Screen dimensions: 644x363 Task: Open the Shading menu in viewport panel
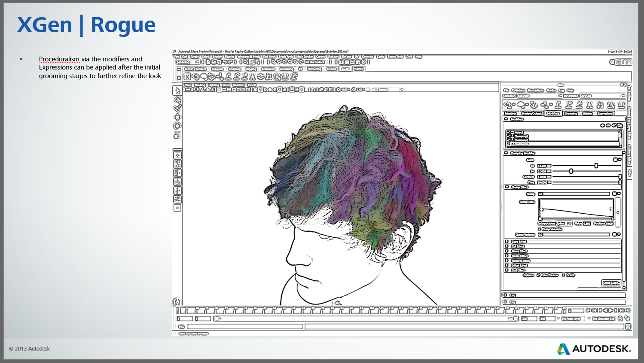(200, 85)
